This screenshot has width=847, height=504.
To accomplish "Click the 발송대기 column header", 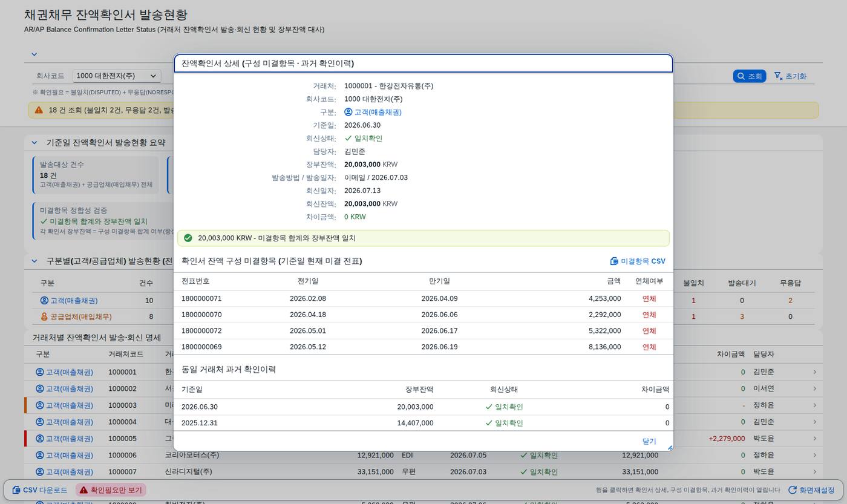I will tap(742, 283).
